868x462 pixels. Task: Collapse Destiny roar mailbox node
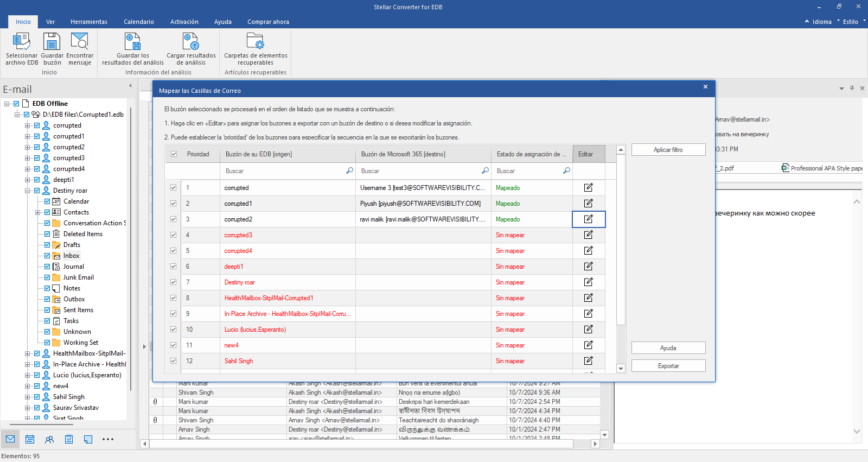pos(27,191)
